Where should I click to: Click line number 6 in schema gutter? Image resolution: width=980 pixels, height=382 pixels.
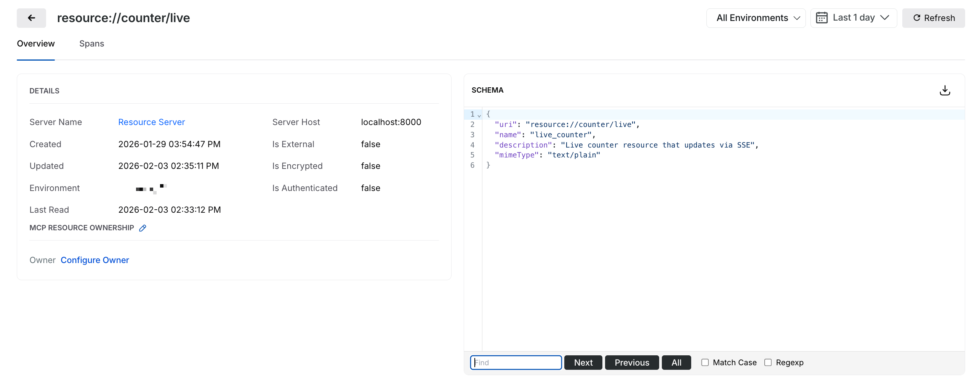pos(472,165)
